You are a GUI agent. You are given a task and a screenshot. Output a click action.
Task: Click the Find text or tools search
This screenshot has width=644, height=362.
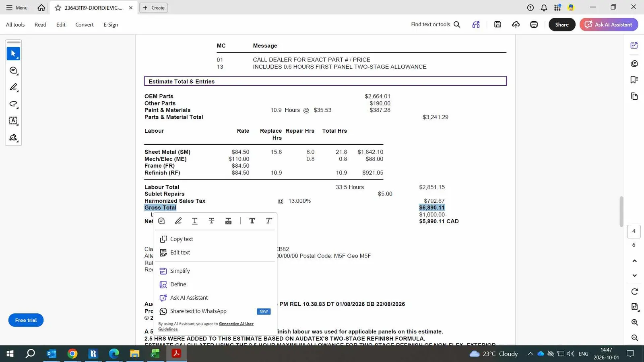(436, 25)
